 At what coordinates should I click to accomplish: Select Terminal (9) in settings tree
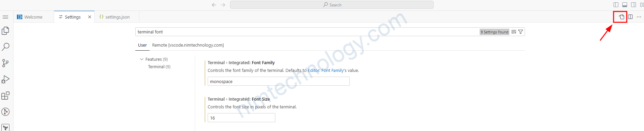(x=159, y=67)
